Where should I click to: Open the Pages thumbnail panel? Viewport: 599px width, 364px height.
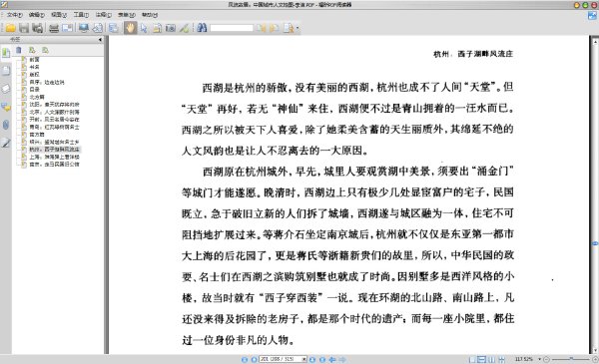point(6,70)
